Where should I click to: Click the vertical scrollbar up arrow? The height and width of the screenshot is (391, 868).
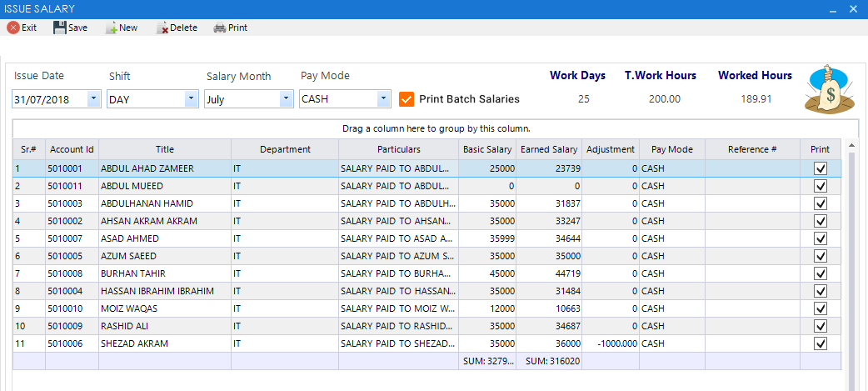[x=851, y=145]
